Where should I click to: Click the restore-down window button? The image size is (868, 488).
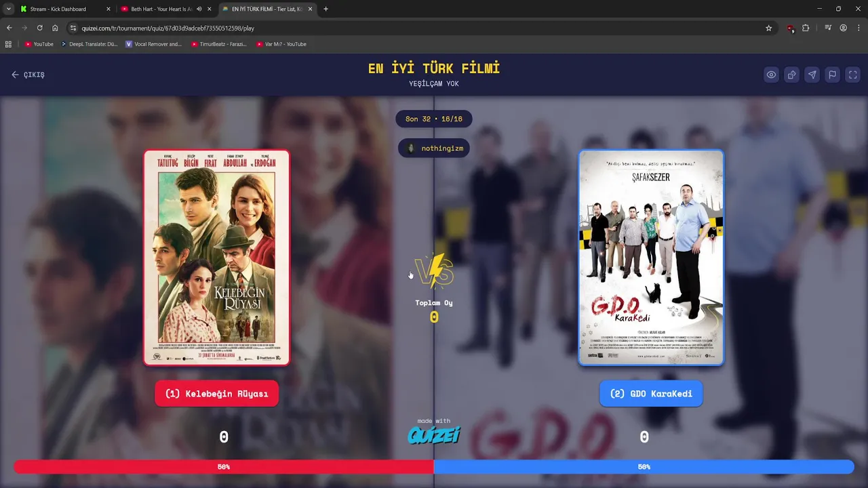838,9
